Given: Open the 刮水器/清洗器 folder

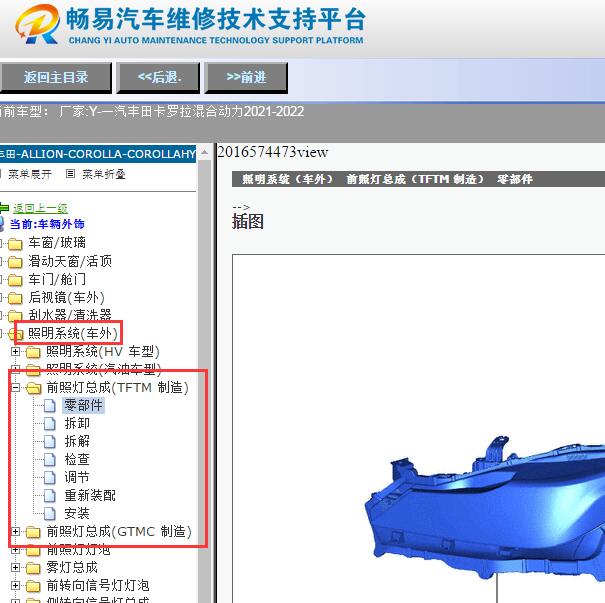Looking at the screenshot, I should [70, 315].
